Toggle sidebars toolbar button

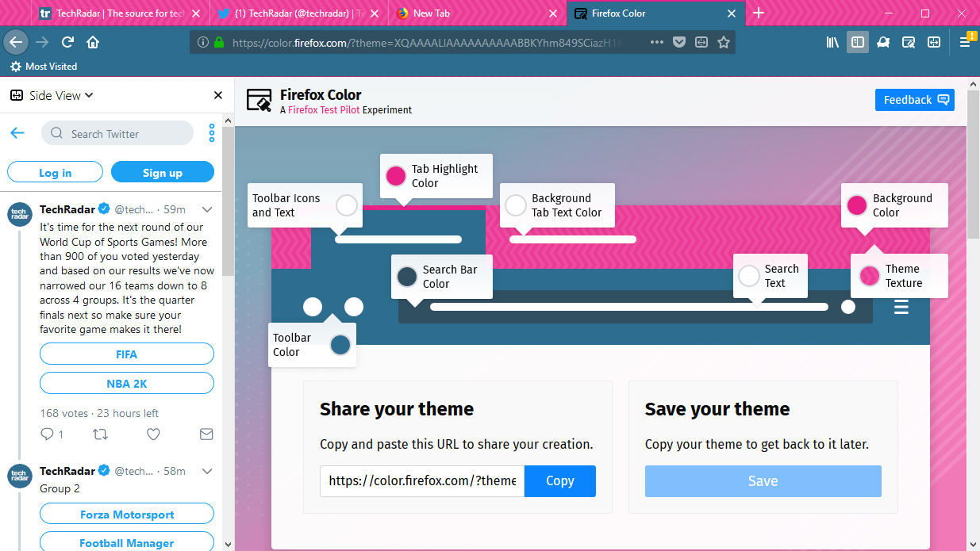pos(857,42)
